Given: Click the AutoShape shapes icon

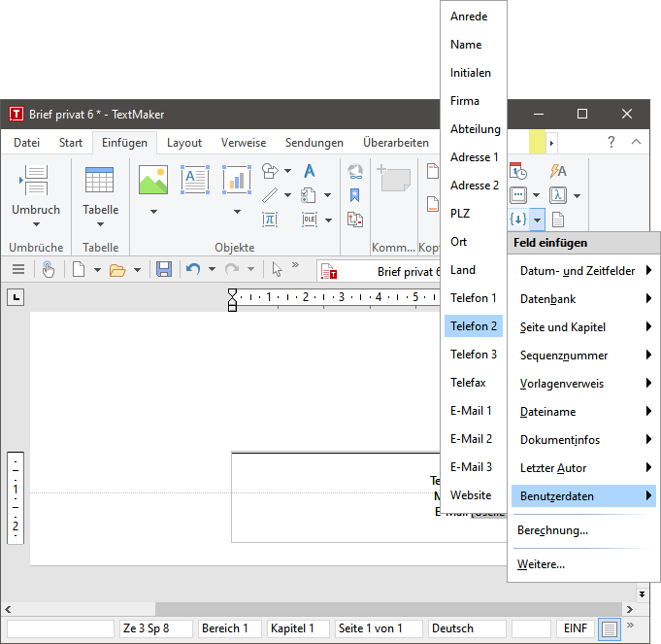Looking at the screenshot, I should 270,171.
